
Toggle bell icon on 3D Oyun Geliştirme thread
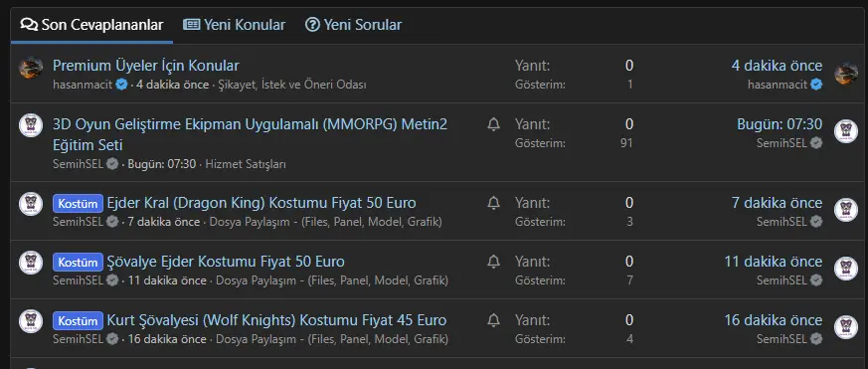[494, 124]
